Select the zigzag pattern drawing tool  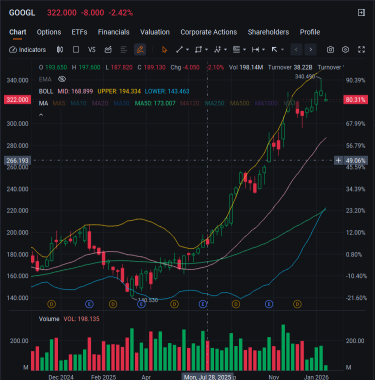217,50
